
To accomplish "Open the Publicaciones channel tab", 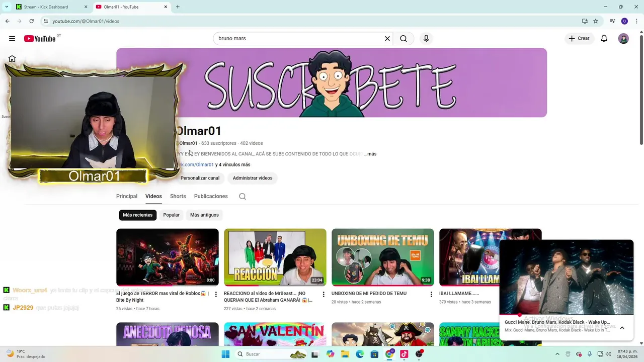I will coord(211,197).
